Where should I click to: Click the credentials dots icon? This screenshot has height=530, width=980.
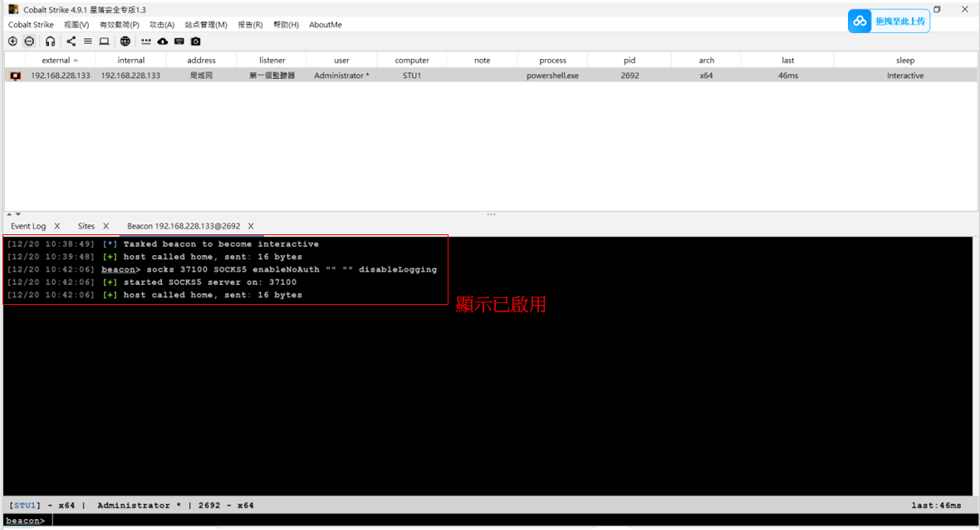[145, 42]
